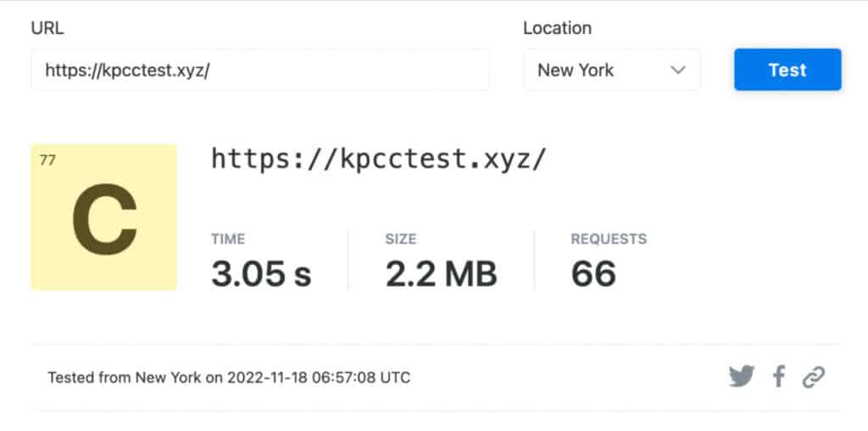Click the REQUESTS metric label
868x431 pixels.
tap(609, 239)
